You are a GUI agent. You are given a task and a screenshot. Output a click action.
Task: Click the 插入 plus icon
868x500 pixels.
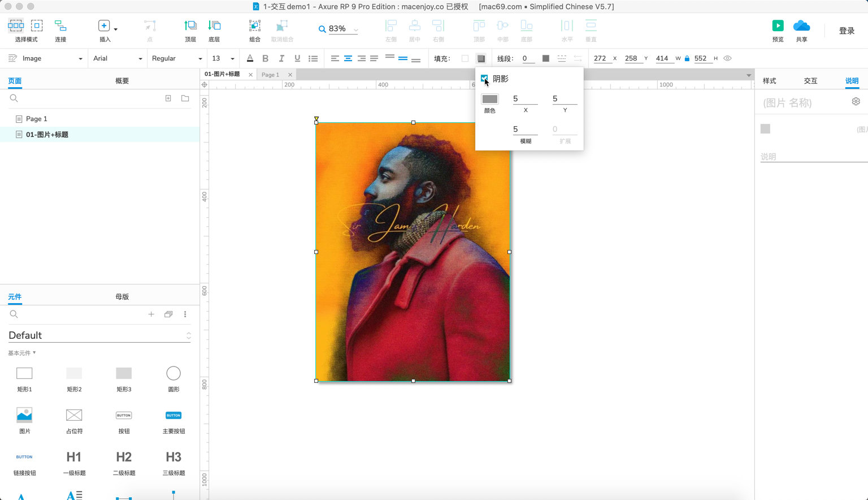104,25
